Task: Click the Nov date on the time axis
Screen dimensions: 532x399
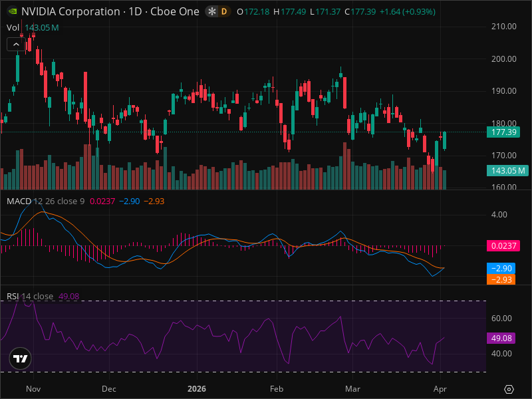Action: point(33,389)
